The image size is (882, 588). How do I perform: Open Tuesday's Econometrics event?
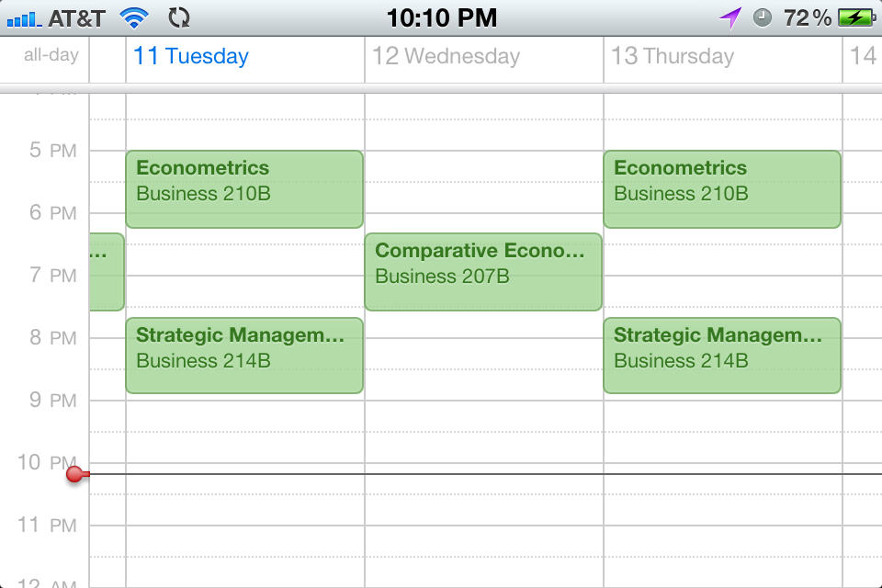(244, 189)
